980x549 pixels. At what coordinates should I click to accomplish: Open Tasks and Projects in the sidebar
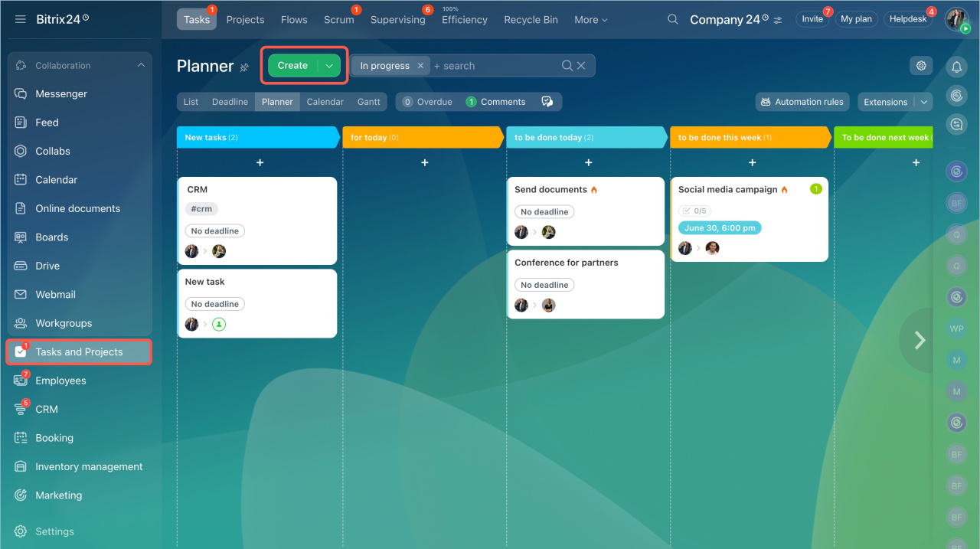79,352
